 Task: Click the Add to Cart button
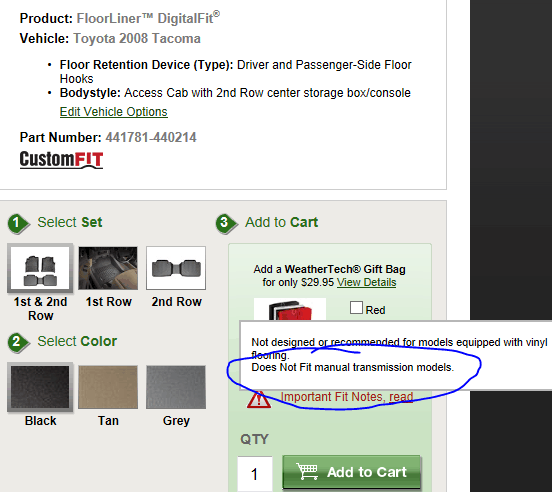click(x=352, y=472)
